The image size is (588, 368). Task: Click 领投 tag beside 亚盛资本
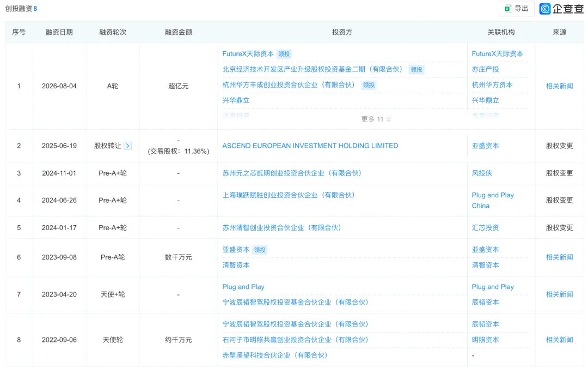[260, 250]
